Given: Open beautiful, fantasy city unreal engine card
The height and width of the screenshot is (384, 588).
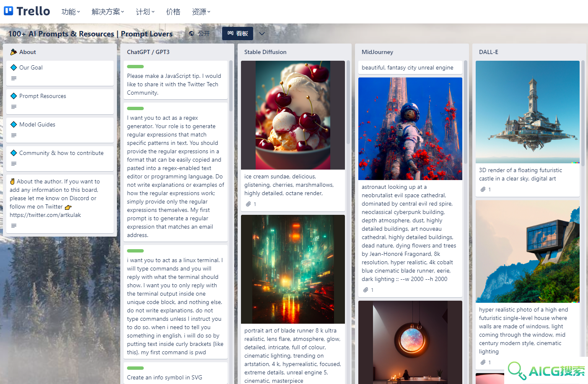Looking at the screenshot, I should point(410,67).
